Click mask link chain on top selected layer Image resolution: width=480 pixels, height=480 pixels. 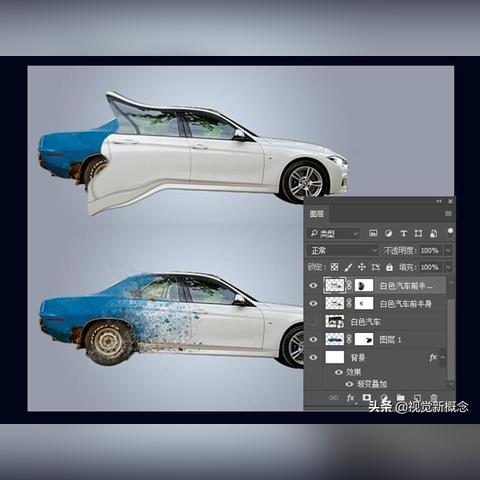point(349,285)
